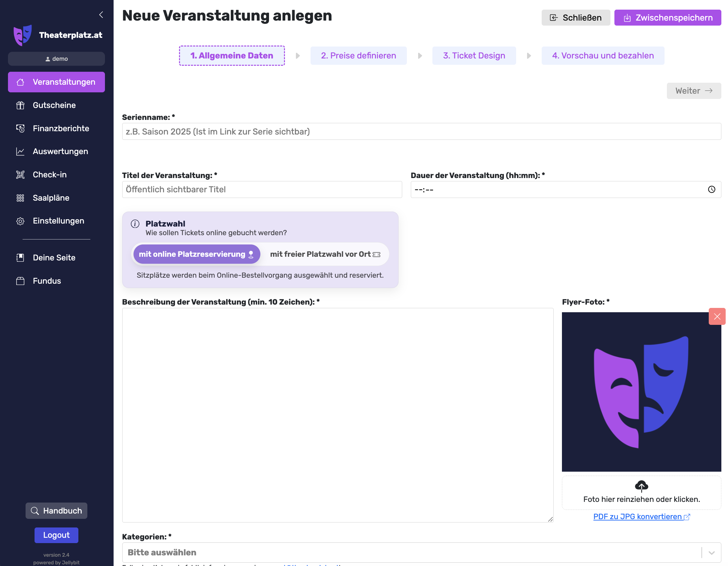
Task: Open the Bitte auswählen categories combo box
Action: (400, 553)
